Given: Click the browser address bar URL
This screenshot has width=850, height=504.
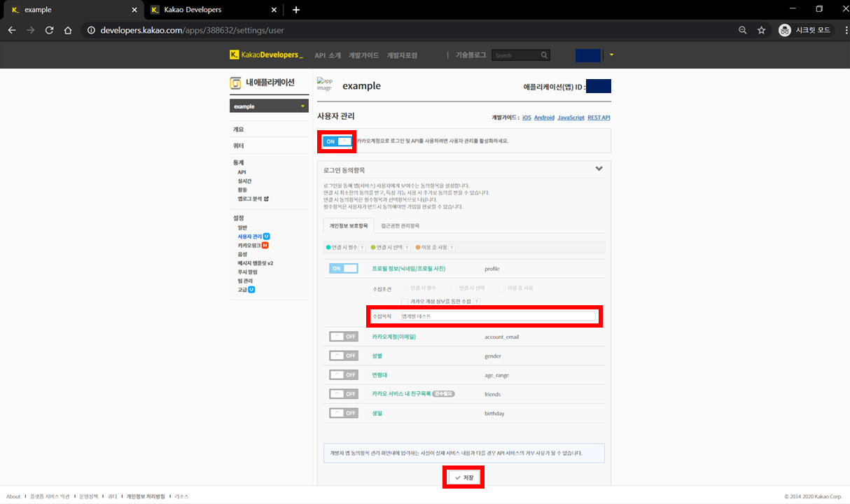Looking at the screenshot, I should pos(192,30).
